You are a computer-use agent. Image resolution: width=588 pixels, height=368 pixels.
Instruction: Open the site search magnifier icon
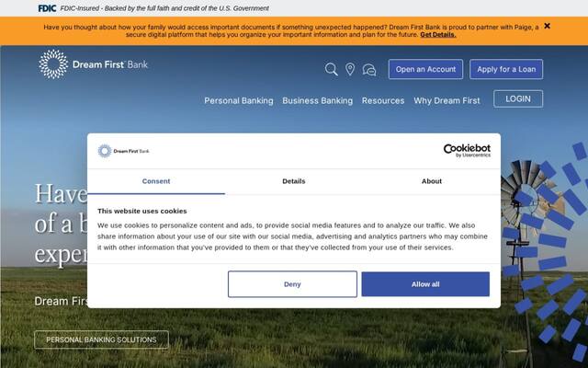coord(331,69)
